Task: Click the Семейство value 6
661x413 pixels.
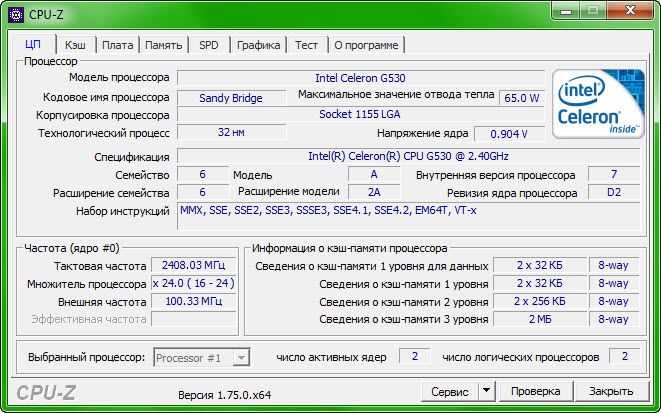Action: [x=203, y=174]
